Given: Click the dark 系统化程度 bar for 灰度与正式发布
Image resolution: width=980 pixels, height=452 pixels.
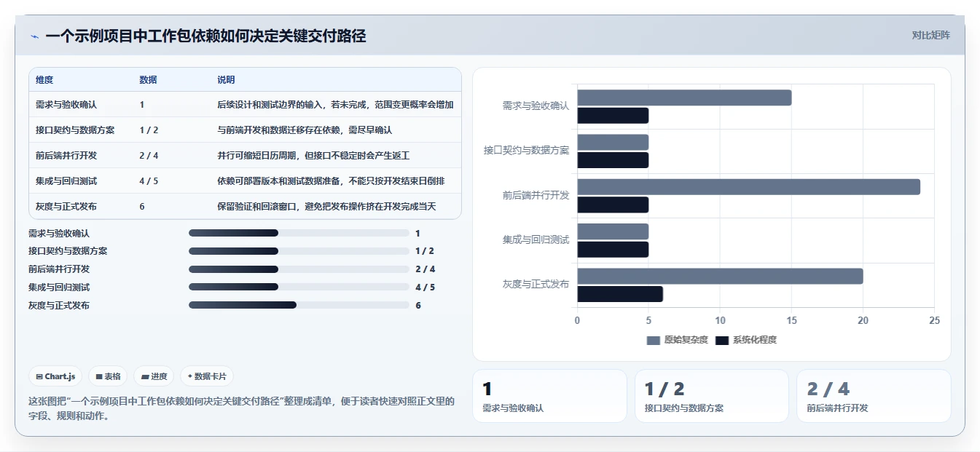Looking at the screenshot, I should pos(620,294).
